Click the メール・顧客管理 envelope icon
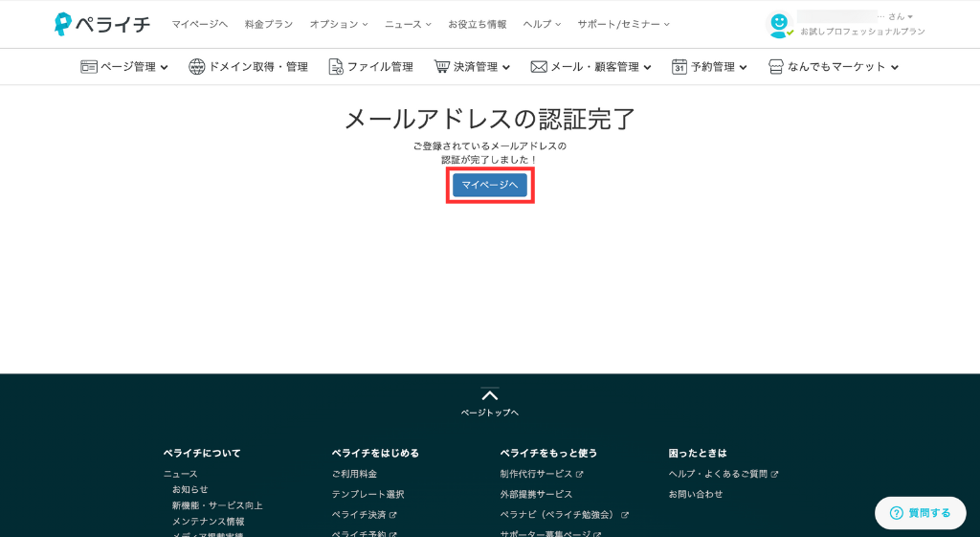 (x=539, y=67)
